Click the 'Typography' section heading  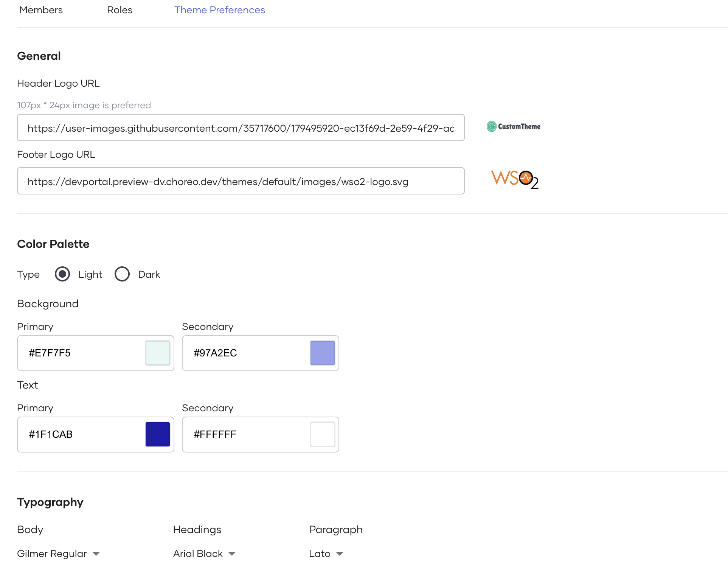(50, 502)
